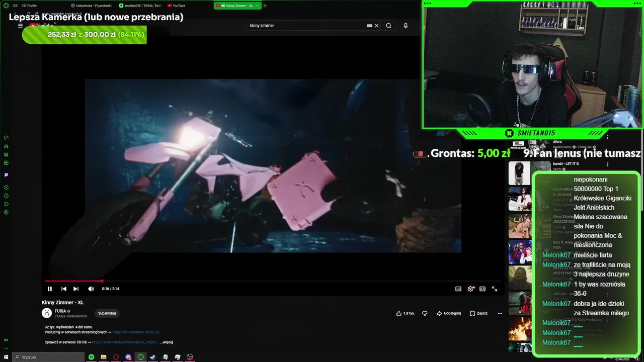The width and height of the screenshot is (644, 362).
Task: Open the tiktok.com music link in description
Action: [x=125, y=342]
